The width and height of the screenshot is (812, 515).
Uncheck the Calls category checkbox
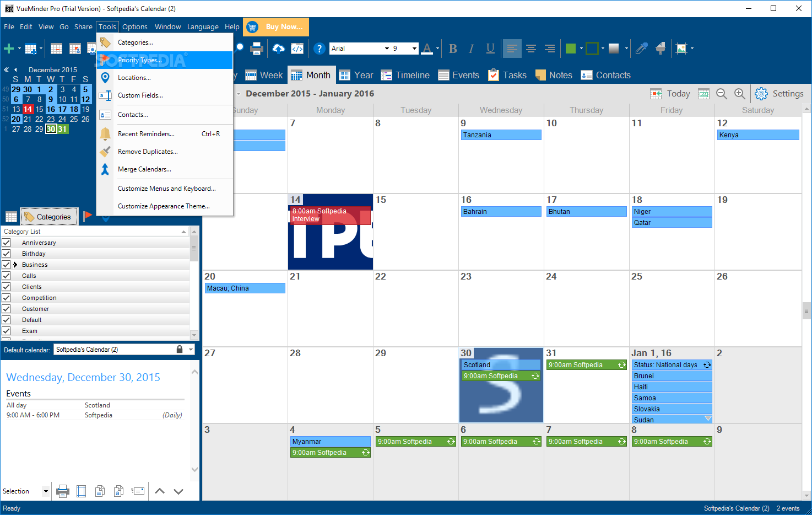point(7,276)
